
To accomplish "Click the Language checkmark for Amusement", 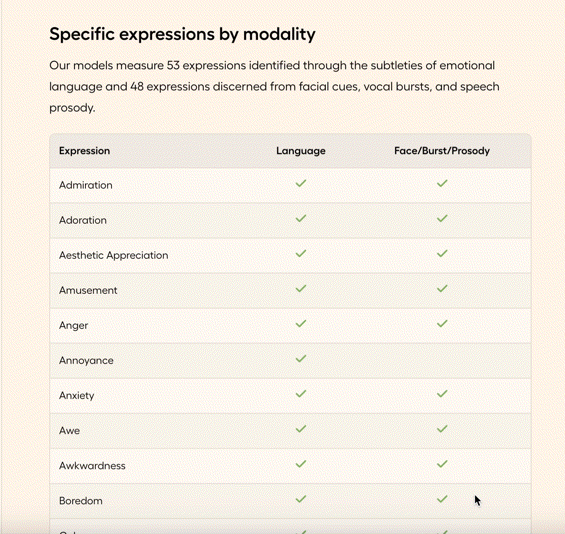I will (301, 289).
